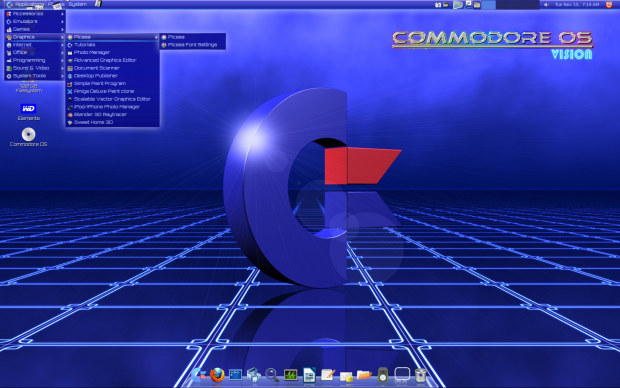Click the folder icon in the top panel
The image size is (620, 388).
(477, 5)
